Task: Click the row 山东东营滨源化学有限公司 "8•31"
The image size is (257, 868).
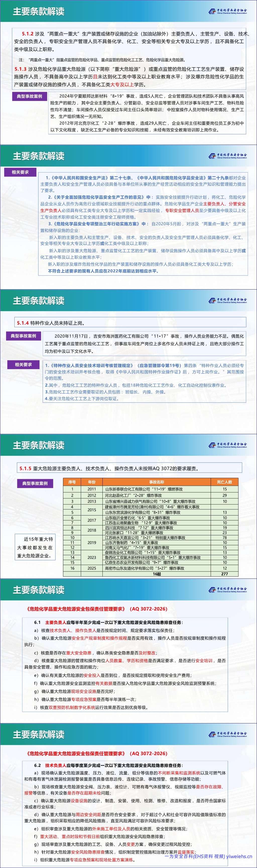Action: click(151, 512)
